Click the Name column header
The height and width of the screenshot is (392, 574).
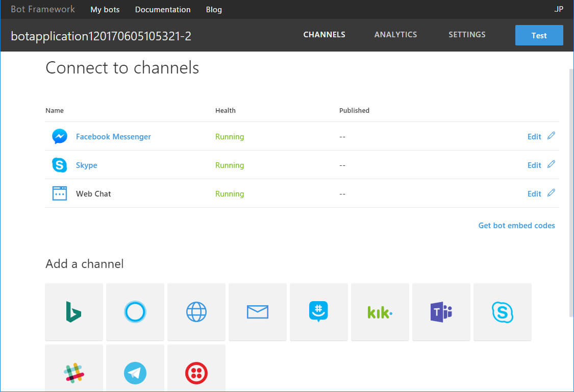pyautogui.click(x=55, y=110)
